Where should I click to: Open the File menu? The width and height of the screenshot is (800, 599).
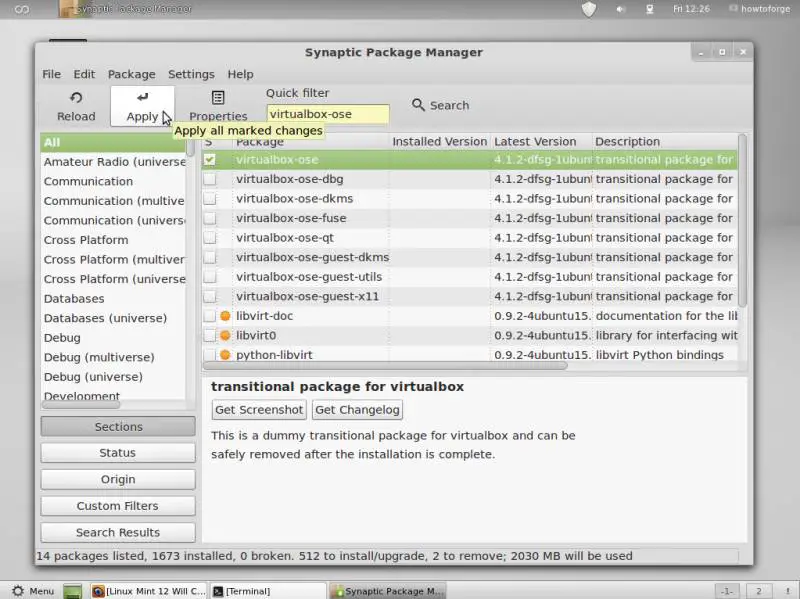pyautogui.click(x=51, y=74)
